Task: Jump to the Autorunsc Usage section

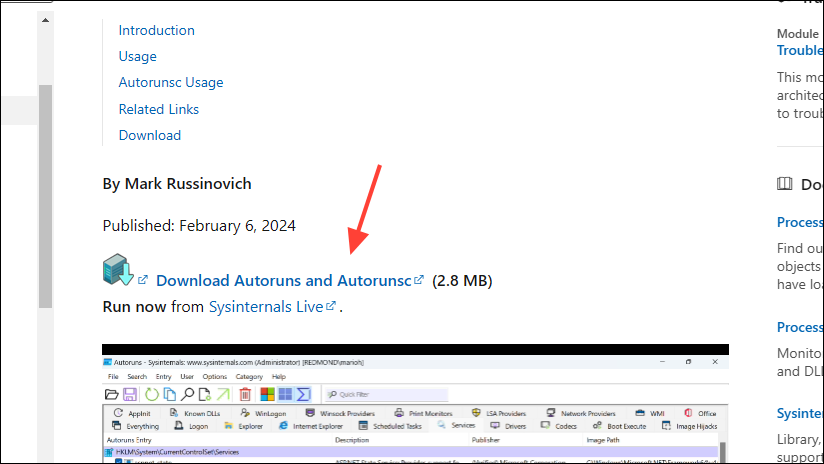Action: [171, 83]
